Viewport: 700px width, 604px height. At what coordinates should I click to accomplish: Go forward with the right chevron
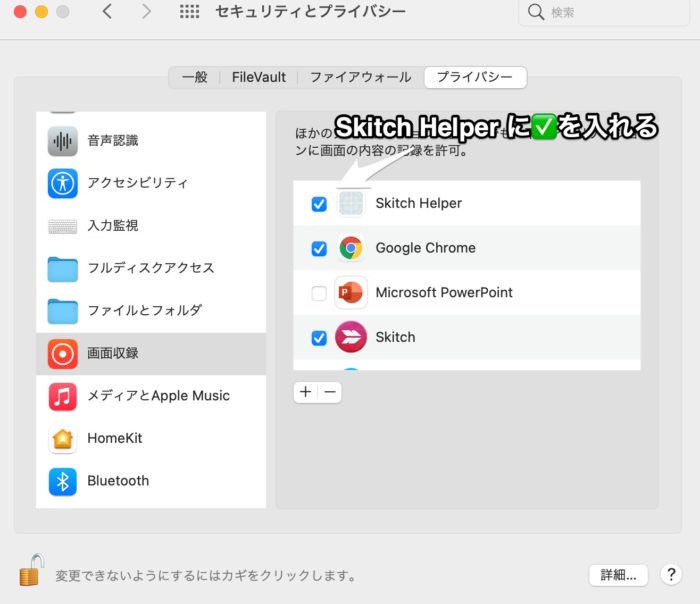(x=146, y=11)
